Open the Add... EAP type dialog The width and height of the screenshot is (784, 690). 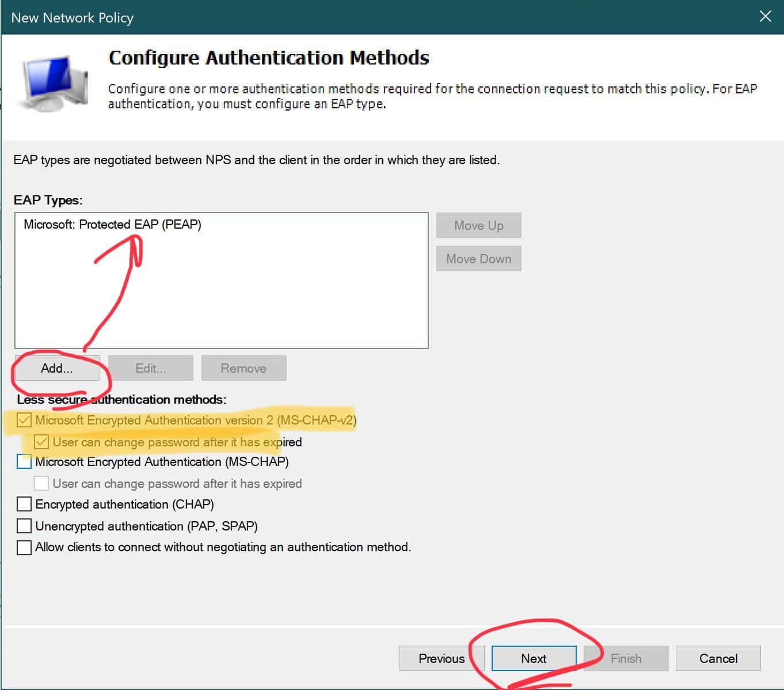coord(57,368)
